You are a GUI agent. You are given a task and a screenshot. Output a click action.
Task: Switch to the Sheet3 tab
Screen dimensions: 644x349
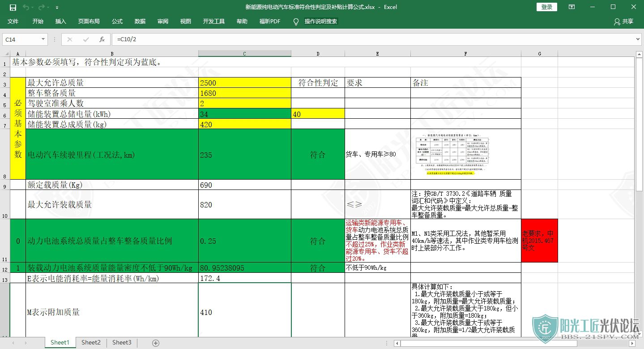[122, 342]
